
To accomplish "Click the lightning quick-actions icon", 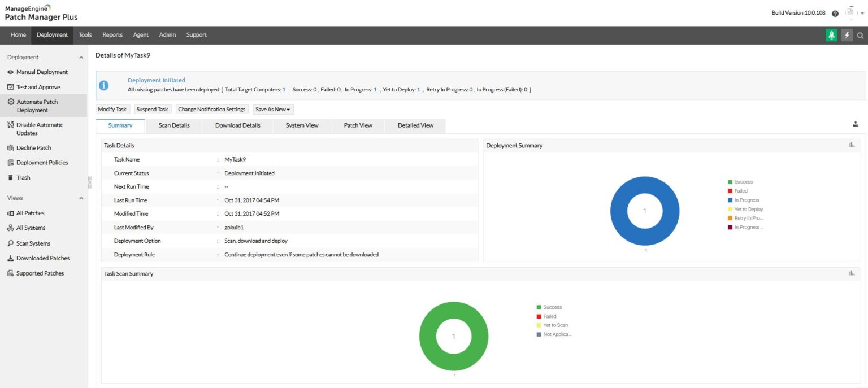I will click(847, 34).
